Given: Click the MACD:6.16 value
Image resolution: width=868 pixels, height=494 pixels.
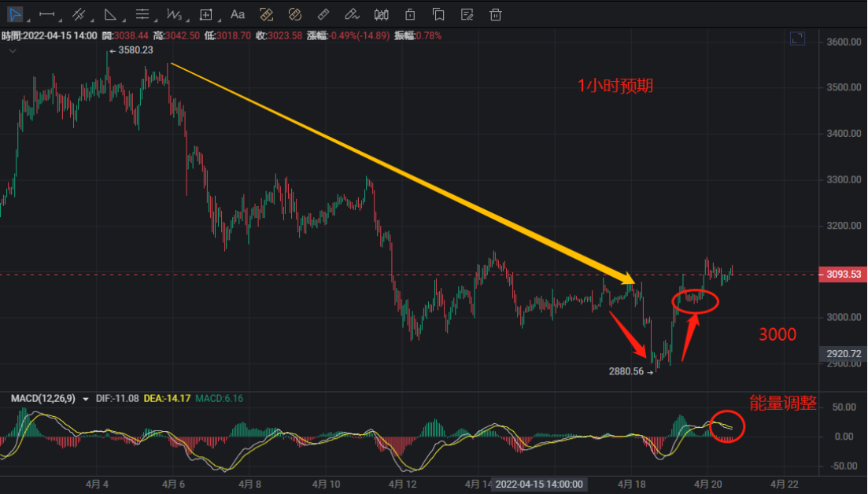Looking at the screenshot, I should tap(220, 398).
